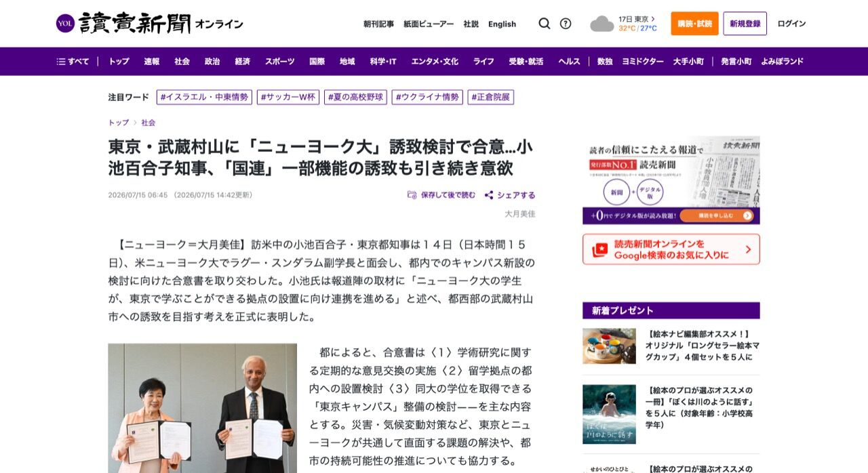Screen dimensions: 868x473
Task: Open the ぼくは川のように話す book thumbnail
Action: (609, 414)
